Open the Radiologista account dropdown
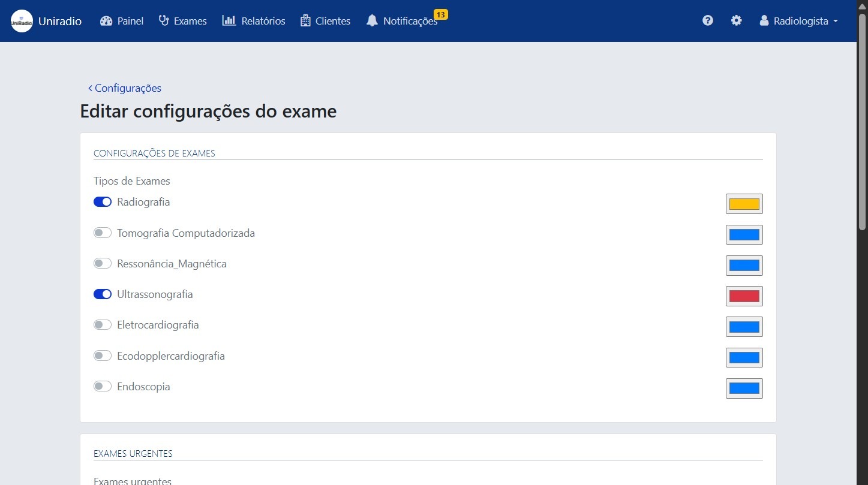Image resolution: width=868 pixels, height=485 pixels. point(798,20)
